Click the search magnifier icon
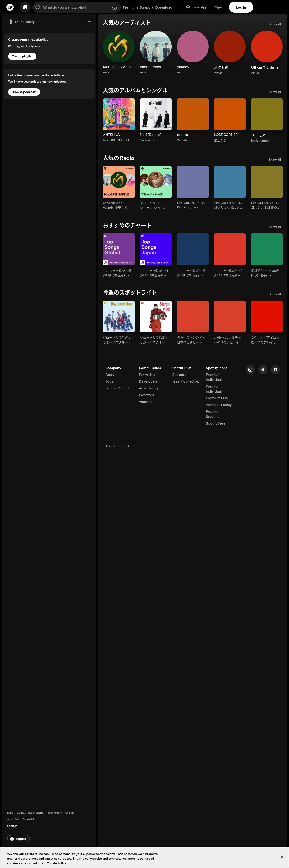 pos(38,7)
